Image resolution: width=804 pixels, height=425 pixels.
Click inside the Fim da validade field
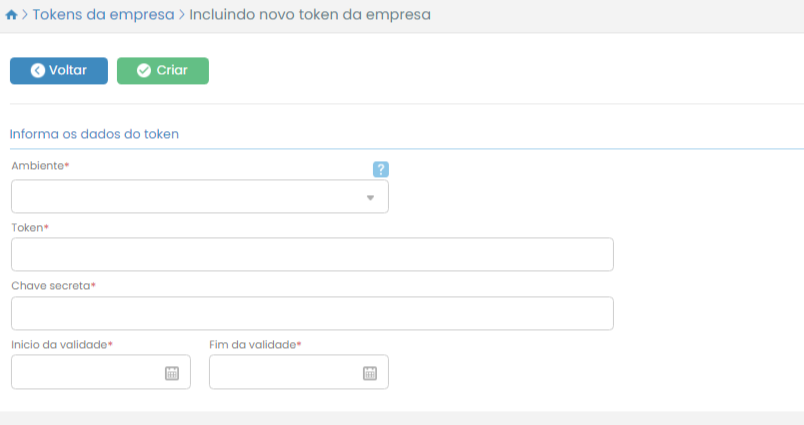[x=286, y=373]
